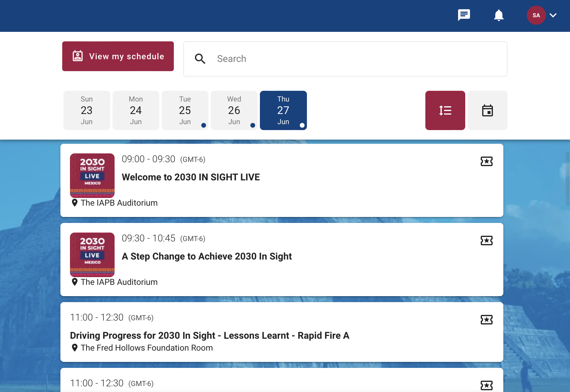The image size is (570, 392).
Task: Open the chat messages icon
Action: coord(464,15)
